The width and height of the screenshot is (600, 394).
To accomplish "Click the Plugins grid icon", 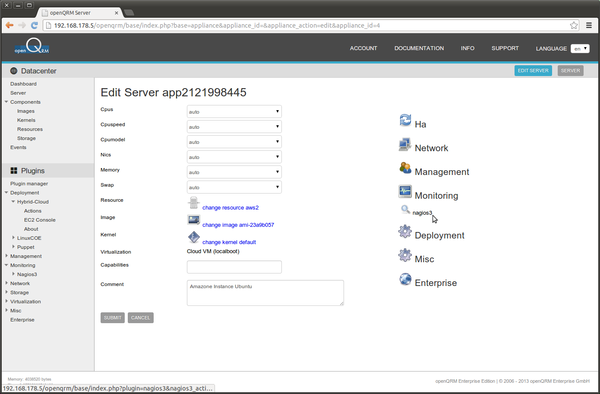I will point(14,171).
